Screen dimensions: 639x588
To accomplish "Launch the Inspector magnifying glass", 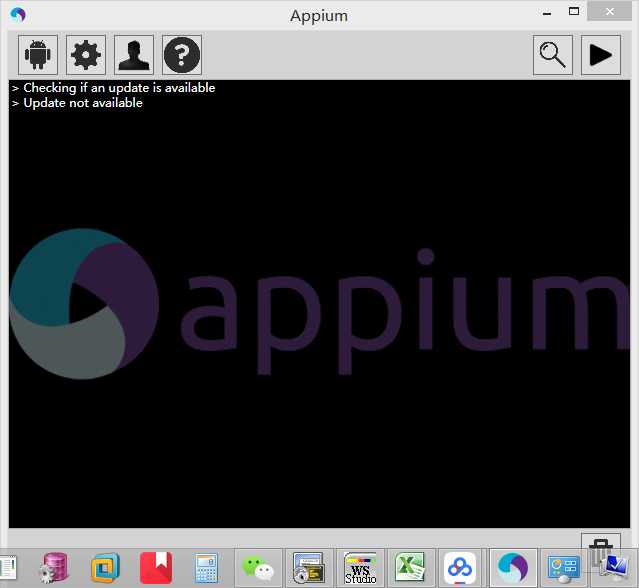I will coord(553,55).
